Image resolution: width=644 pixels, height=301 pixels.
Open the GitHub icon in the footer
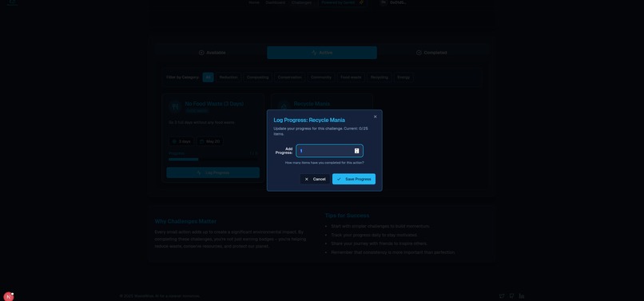511,296
